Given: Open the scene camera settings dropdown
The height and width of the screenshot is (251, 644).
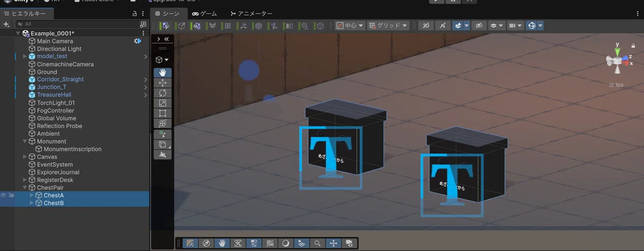Looking at the screenshot, I should pyautogui.click(x=515, y=25).
